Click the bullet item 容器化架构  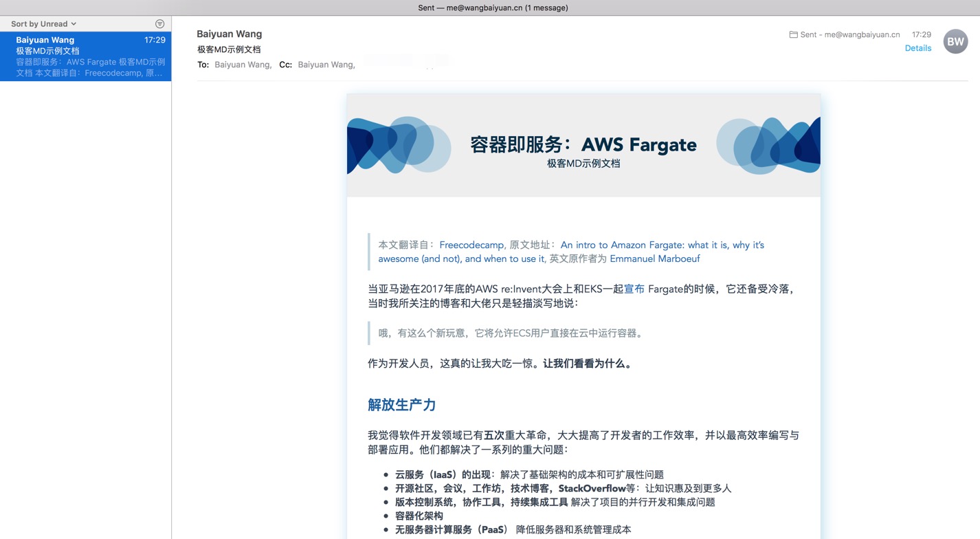click(419, 516)
